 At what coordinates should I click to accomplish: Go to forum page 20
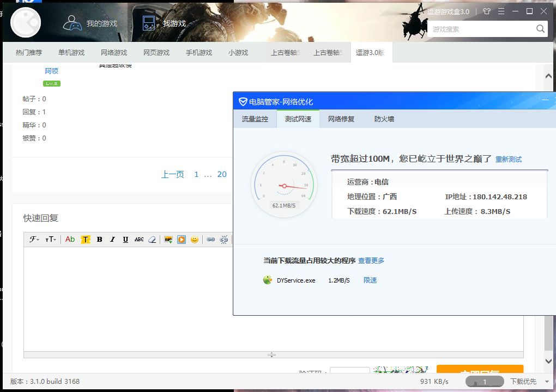pyautogui.click(x=222, y=174)
